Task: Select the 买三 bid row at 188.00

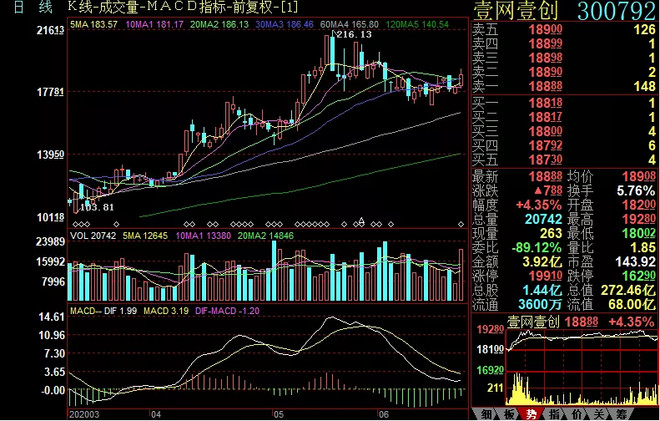Action: pos(564,132)
